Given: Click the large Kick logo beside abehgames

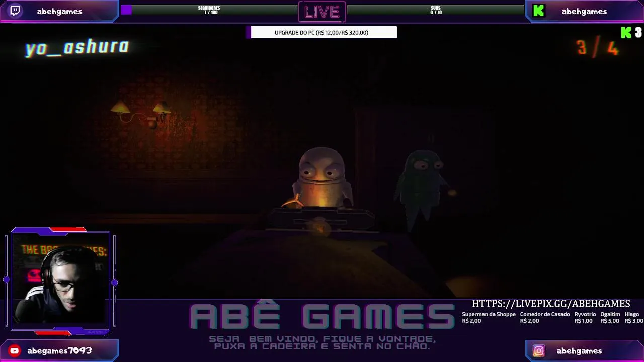Looking at the screenshot, I should point(539,11).
